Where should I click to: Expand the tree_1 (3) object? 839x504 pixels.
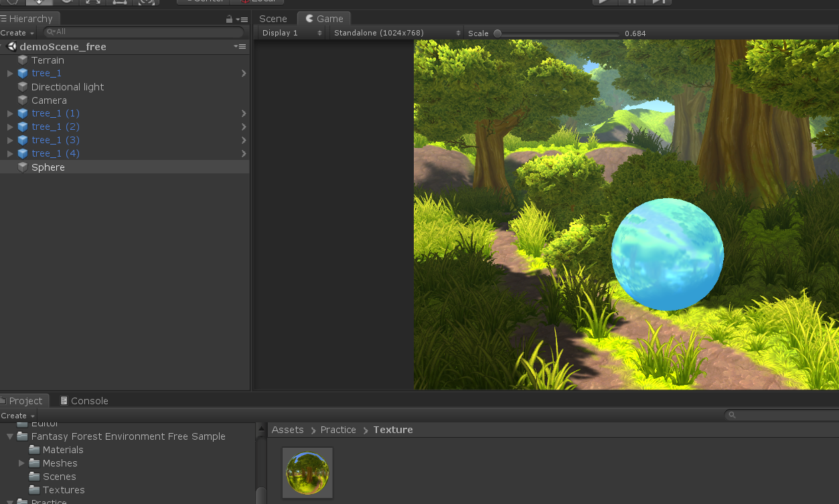tap(10, 140)
